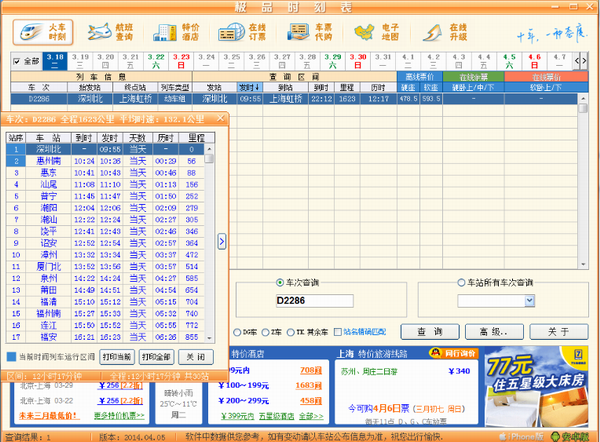This screenshot has height=442, width=600.
Task: Show later dates with the date strip right arrow
Action: [584, 60]
